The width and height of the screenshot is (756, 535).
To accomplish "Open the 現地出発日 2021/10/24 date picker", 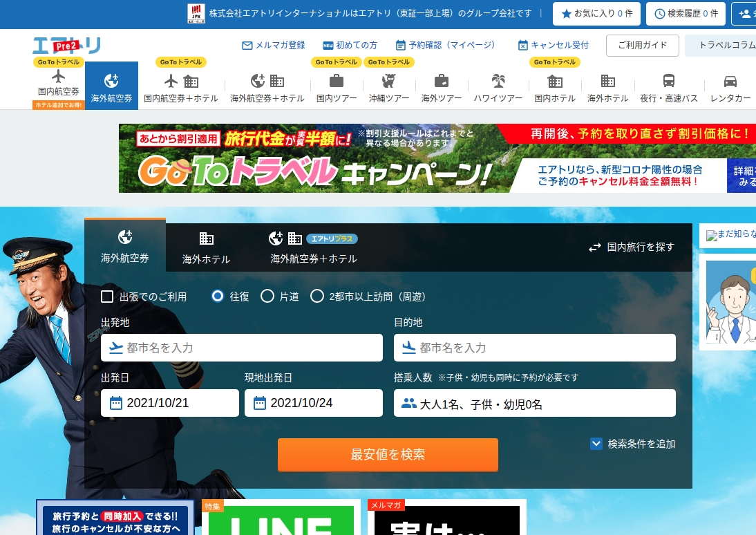I will coord(314,403).
